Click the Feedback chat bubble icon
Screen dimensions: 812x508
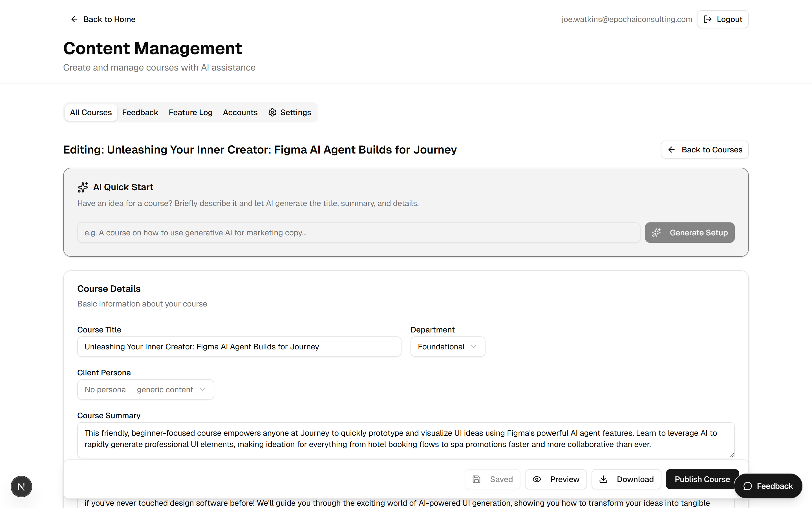(x=748, y=486)
